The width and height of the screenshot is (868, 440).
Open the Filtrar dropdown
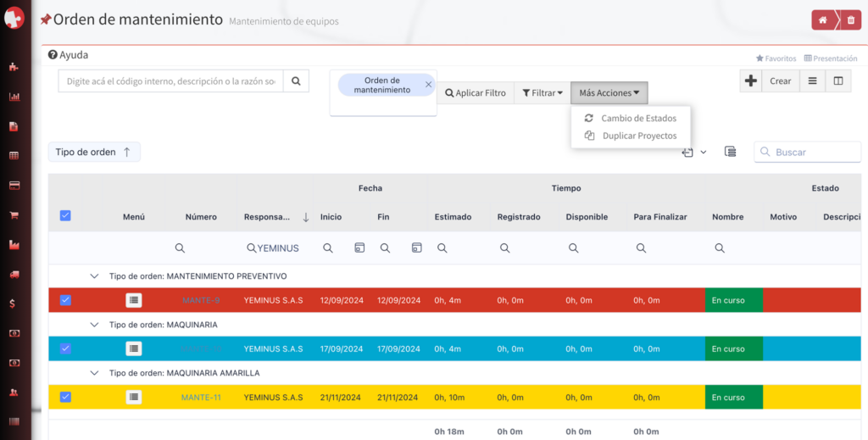click(x=542, y=93)
